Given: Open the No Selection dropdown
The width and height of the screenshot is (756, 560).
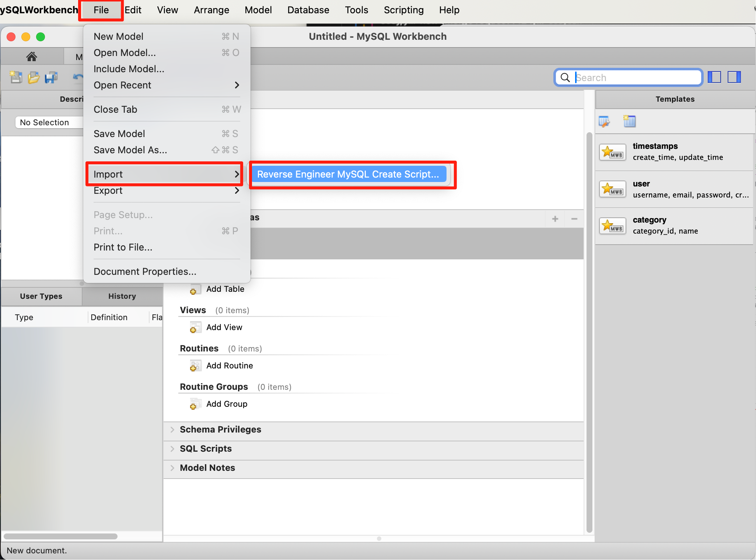Looking at the screenshot, I should pyautogui.click(x=49, y=122).
